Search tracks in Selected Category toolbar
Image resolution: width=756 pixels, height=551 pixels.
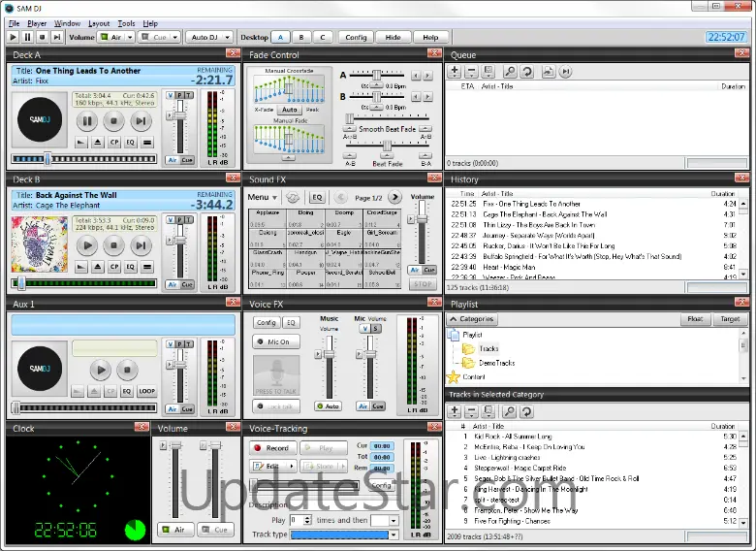(x=509, y=411)
